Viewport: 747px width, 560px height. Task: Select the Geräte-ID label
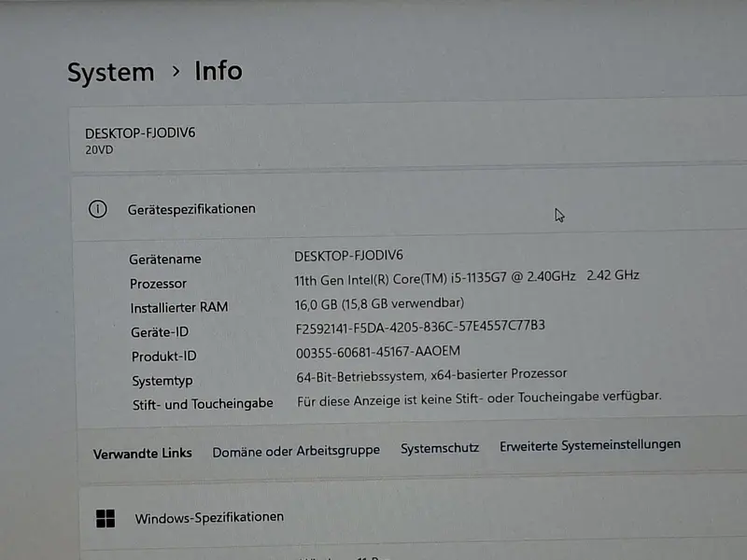click(160, 332)
